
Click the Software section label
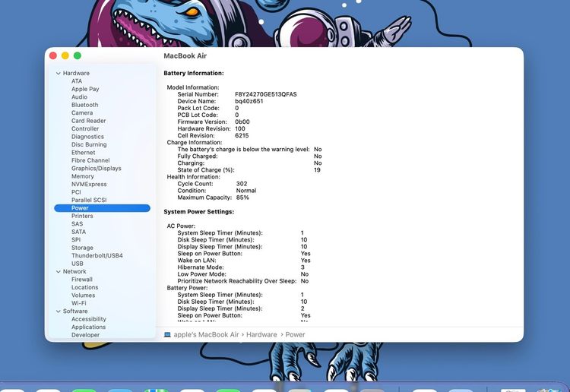[75, 311]
